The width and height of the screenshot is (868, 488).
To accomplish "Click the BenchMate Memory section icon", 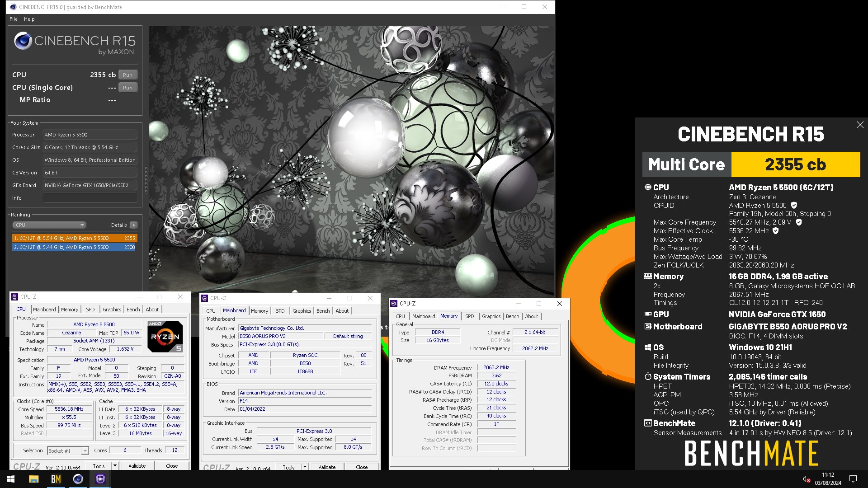I will [x=648, y=276].
